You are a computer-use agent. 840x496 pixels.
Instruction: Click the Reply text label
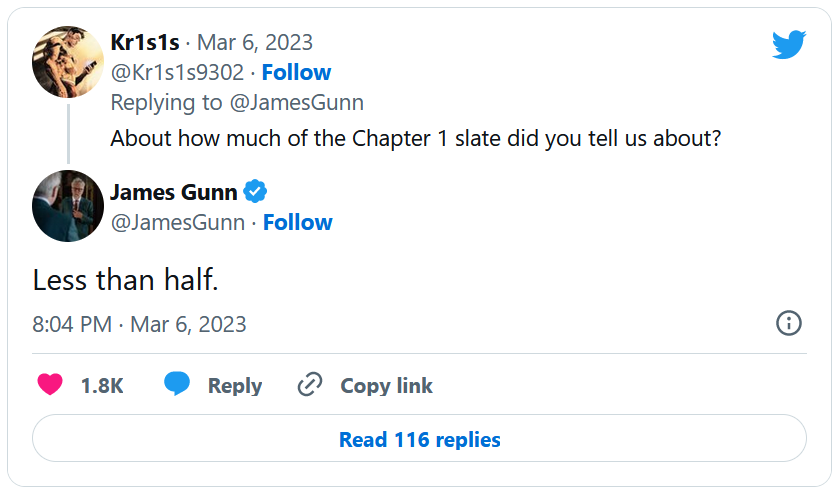(235, 386)
